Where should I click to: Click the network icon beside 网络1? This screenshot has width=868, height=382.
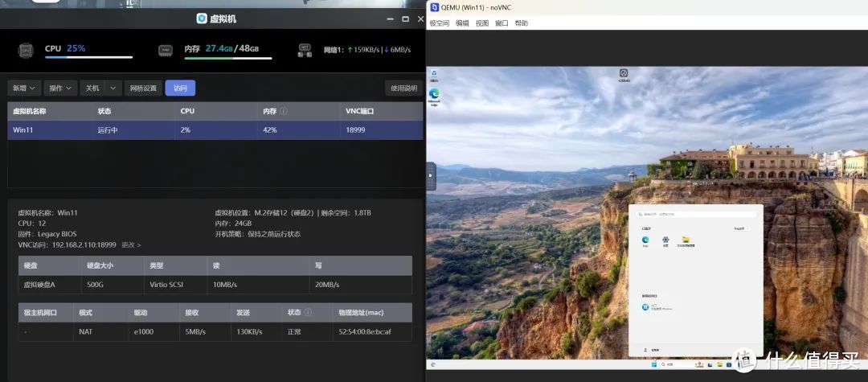click(x=305, y=50)
